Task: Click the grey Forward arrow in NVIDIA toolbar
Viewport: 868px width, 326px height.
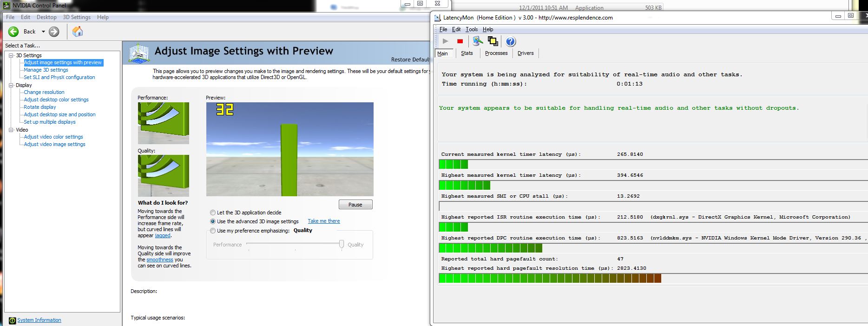Action: 54,32
